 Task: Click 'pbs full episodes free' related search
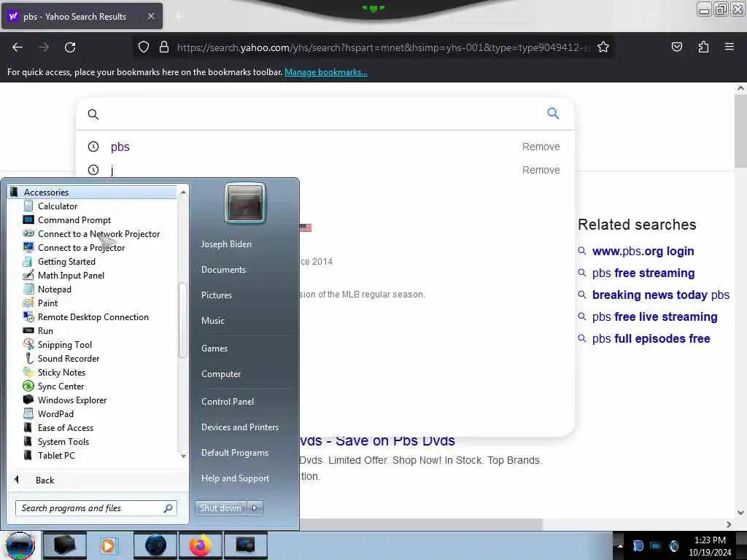pos(651,338)
